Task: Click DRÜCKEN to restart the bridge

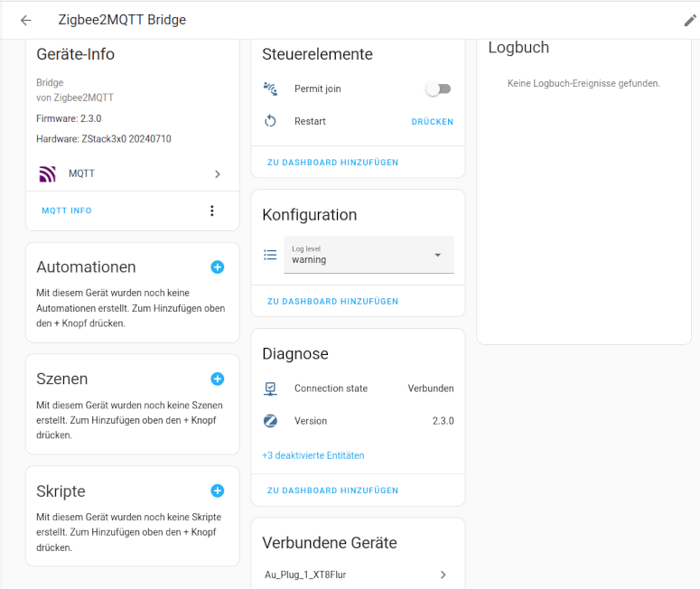Action: pyautogui.click(x=432, y=121)
